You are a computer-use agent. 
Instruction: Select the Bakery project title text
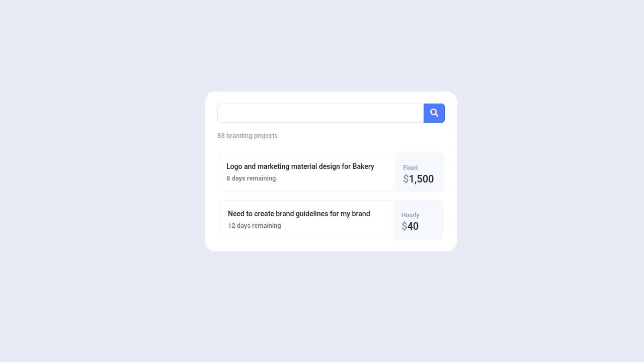coord(300,166)
